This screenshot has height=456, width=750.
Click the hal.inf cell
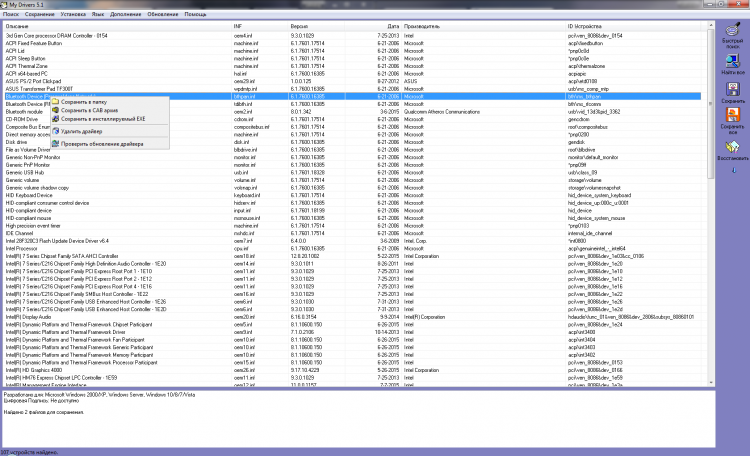coord(240,74)
